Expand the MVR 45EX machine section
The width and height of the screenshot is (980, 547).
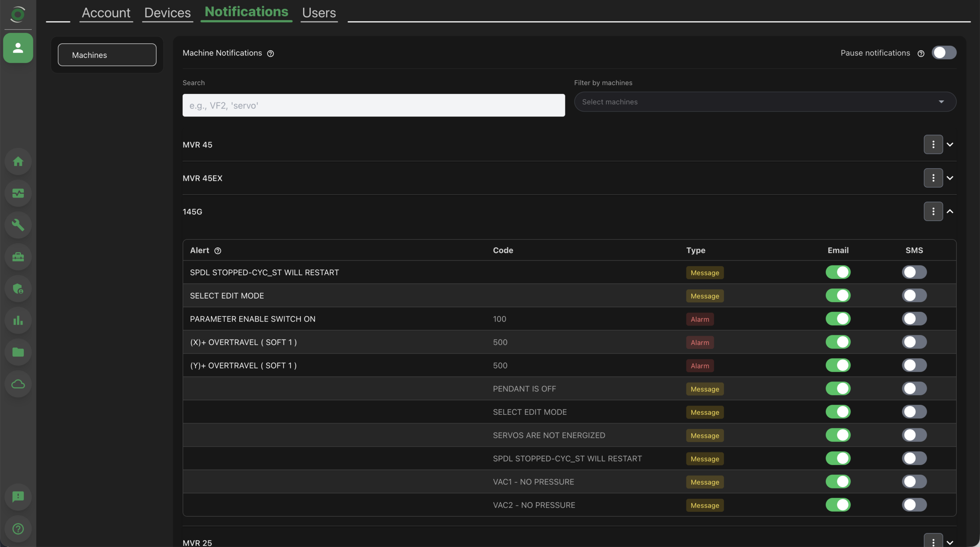coord(950,178)
